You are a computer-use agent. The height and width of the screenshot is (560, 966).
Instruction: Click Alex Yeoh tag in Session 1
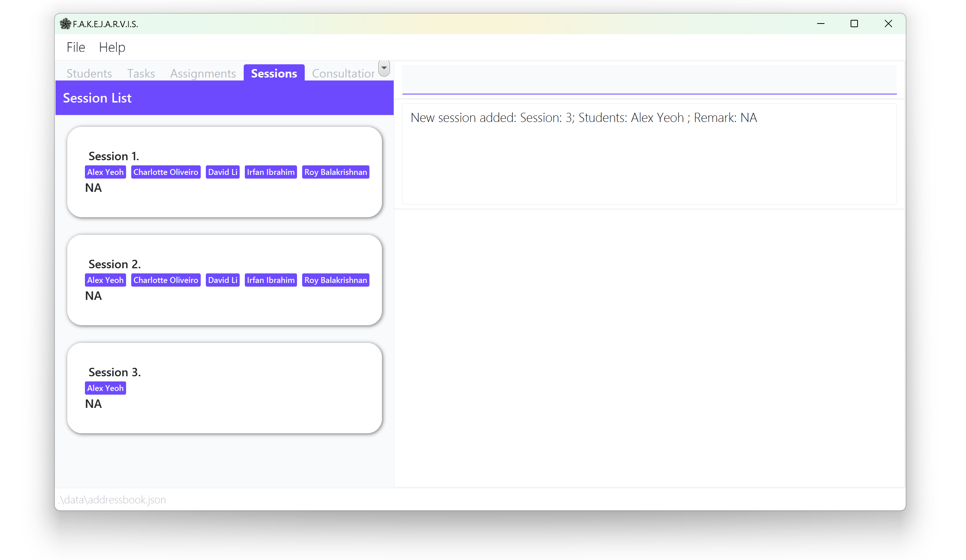(105, 172)
